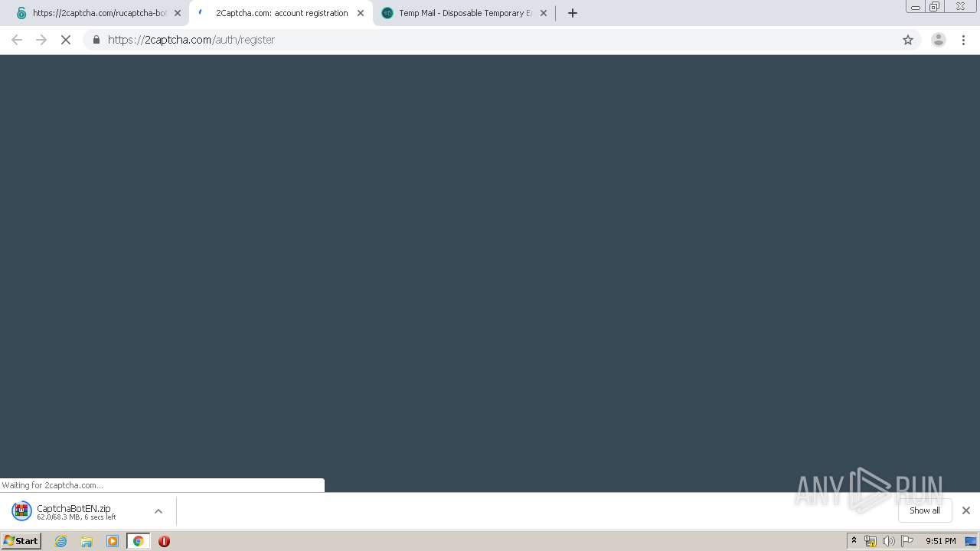Image resolution: width=980 pixels, height=551 pixels.
Task: Close the Temp Mail tab
Action: click(544, 13)
